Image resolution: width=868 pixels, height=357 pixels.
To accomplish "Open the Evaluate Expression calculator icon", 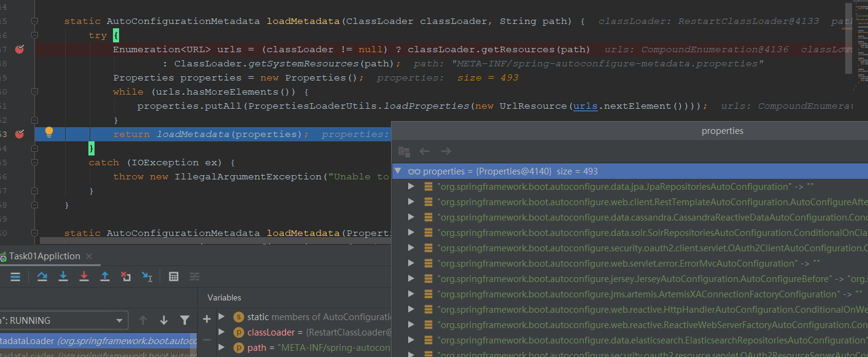I will pyautogui.click(x=174, y=277).
